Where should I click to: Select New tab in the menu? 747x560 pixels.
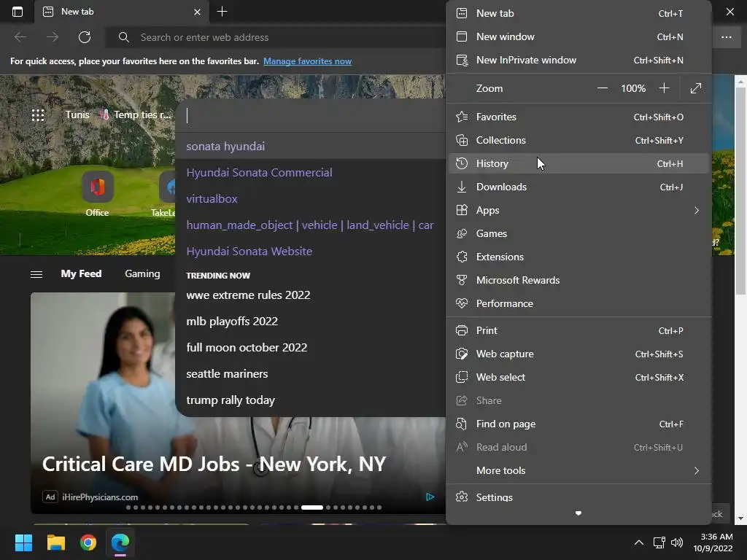tap(578, 13)
